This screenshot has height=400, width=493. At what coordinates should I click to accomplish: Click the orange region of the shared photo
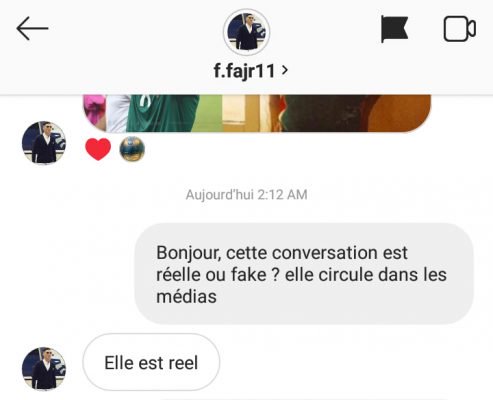[398, 113]
